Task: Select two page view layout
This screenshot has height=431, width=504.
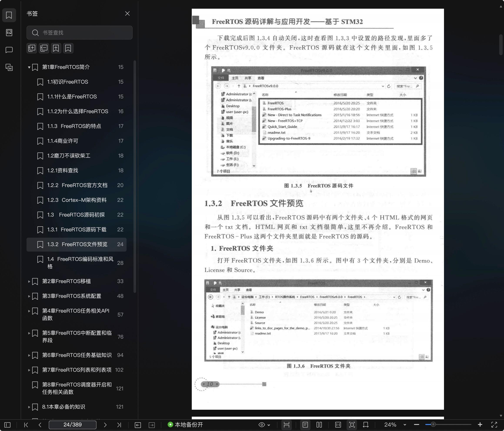Action: [319, 425]
